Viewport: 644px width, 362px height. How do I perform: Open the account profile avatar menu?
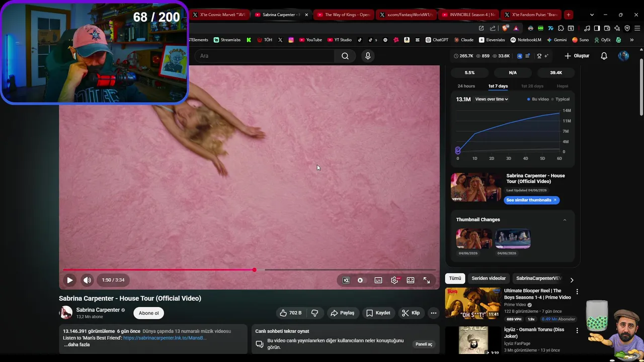623,56
